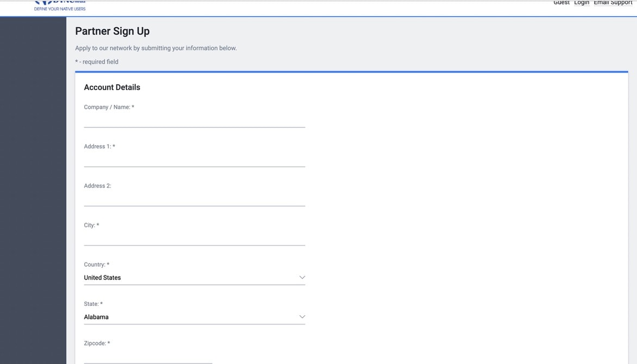Screen dimensions: 637x364
Task: Click the chevron arrow on Country select
Action: point(302,278)
